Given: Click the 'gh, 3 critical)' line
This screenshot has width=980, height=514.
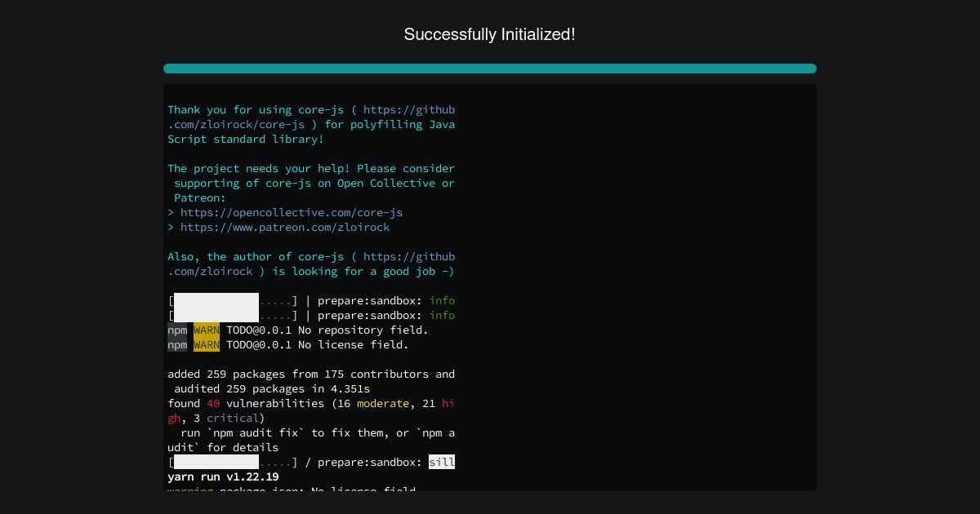Looking at the screenshot, I should (216, 419).
